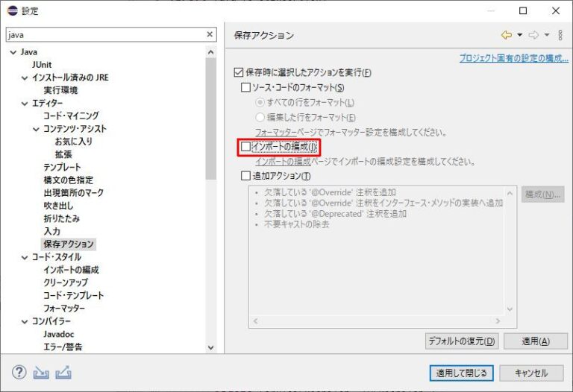
Task: Click actions list scroll-down arrow
Action: tap(510, 309)
